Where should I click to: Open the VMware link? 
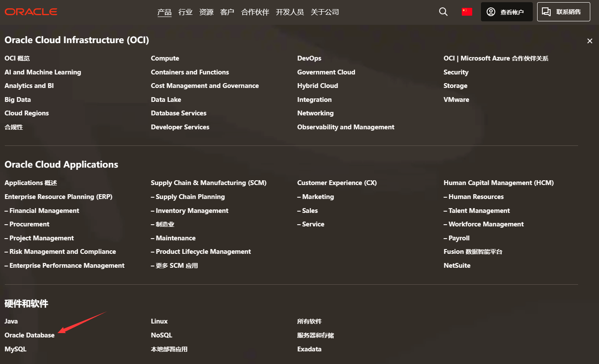pyautogui.click(x=457, y=100)
